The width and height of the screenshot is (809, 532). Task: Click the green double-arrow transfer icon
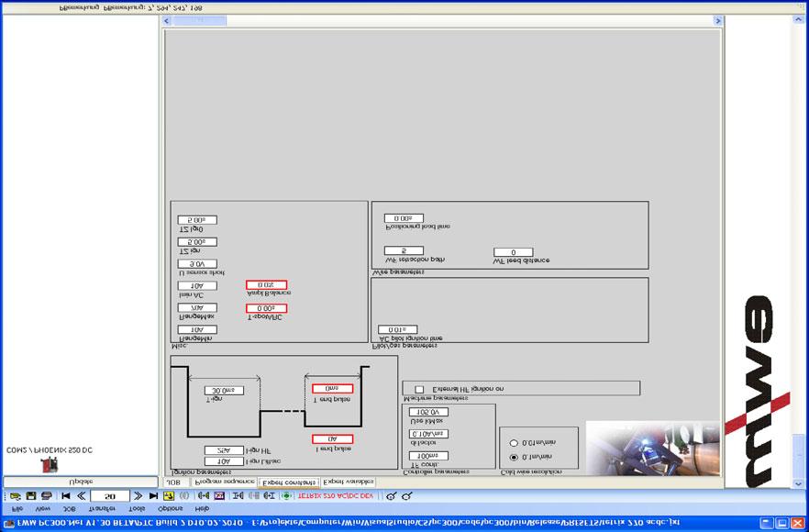(x=204, y=496)
